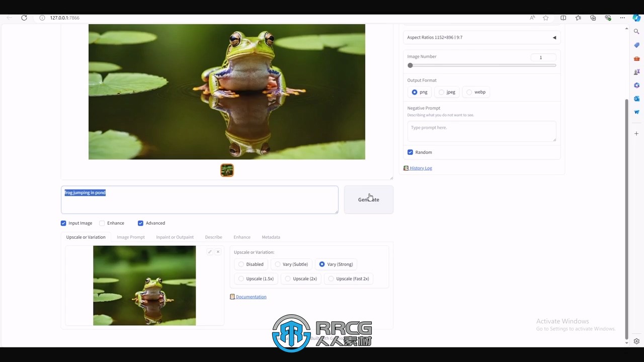This screenshot has width=644, height=362.
Task: Switch to Metadata tab
Action: 271,237
